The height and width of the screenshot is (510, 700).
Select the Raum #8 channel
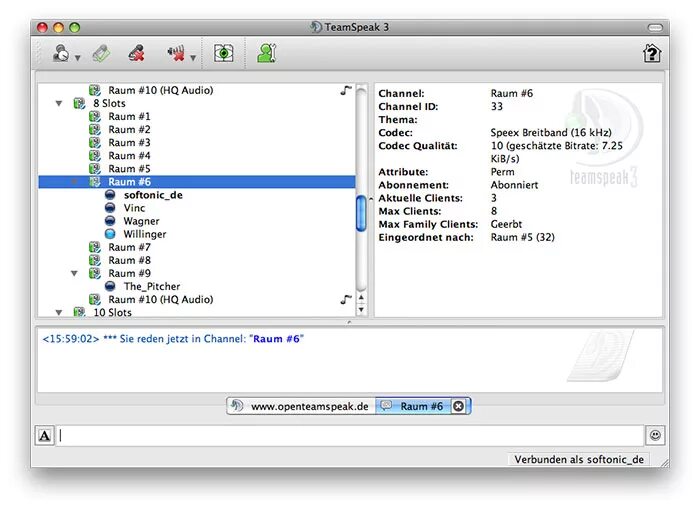pos(129,260)
